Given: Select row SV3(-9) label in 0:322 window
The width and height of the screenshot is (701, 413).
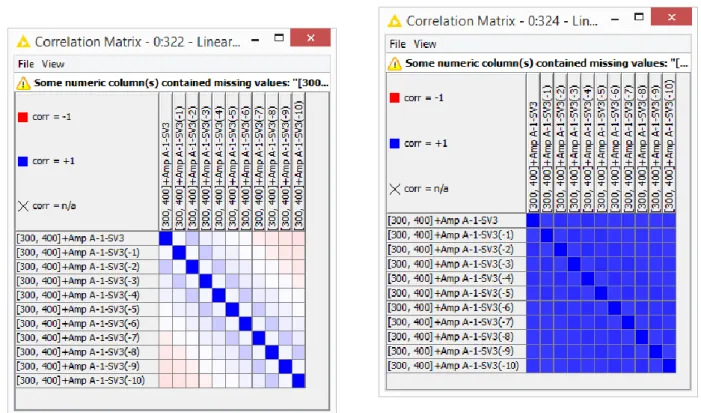Looking at the screenshot, I should [87, 367].
